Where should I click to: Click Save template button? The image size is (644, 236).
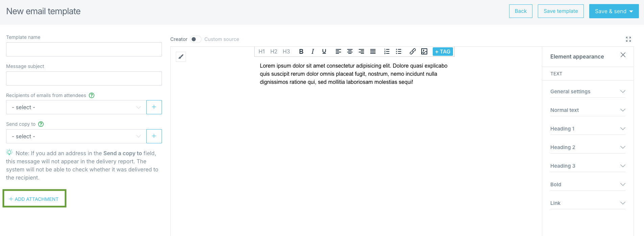tap(561, 11)
